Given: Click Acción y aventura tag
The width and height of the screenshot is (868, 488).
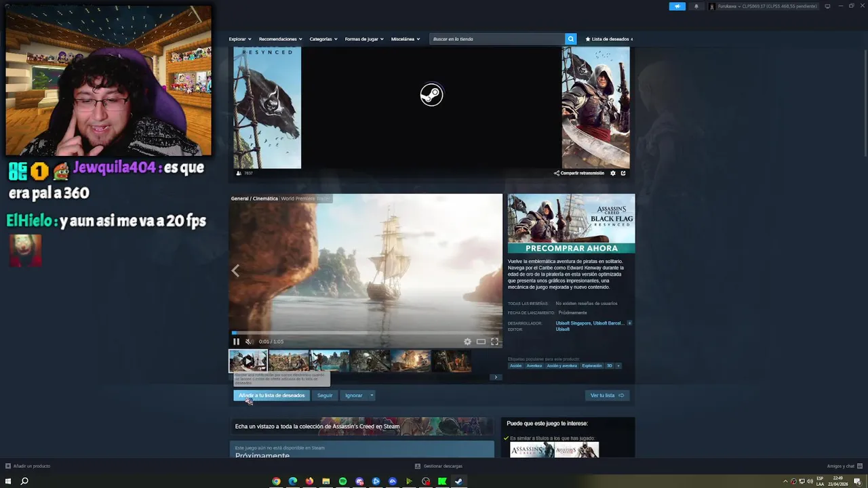Looking at the screenshot, I should coord(562,366).
